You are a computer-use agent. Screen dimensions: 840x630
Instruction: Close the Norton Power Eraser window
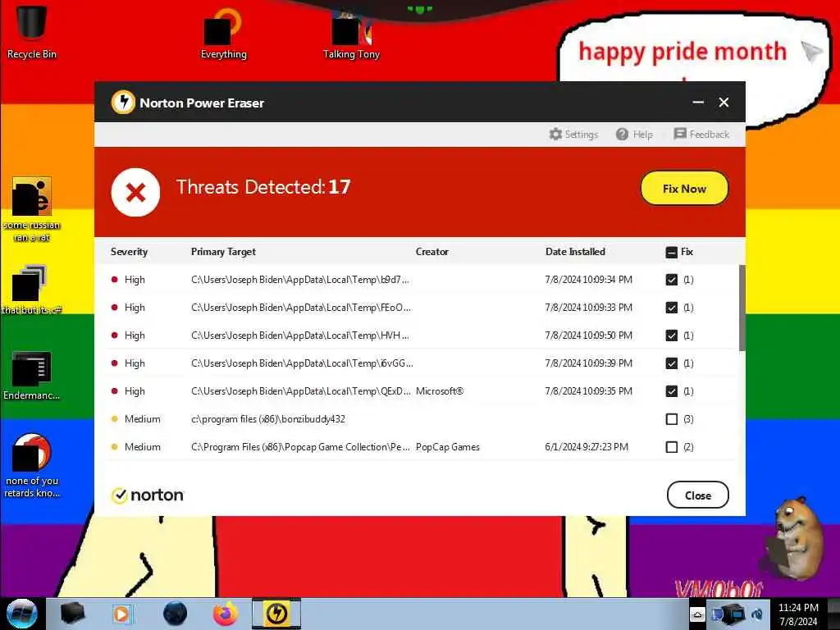pyautogui.click(x=724, y=102)
